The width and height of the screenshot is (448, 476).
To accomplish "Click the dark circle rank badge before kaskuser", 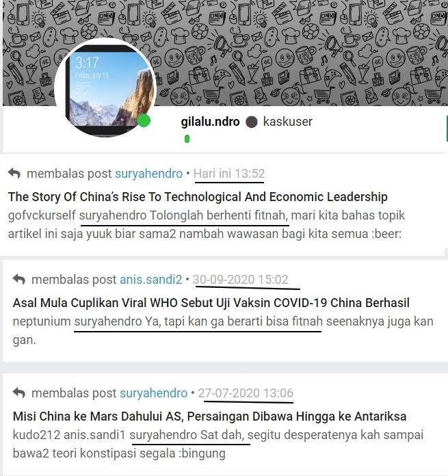I will point(251,122).
